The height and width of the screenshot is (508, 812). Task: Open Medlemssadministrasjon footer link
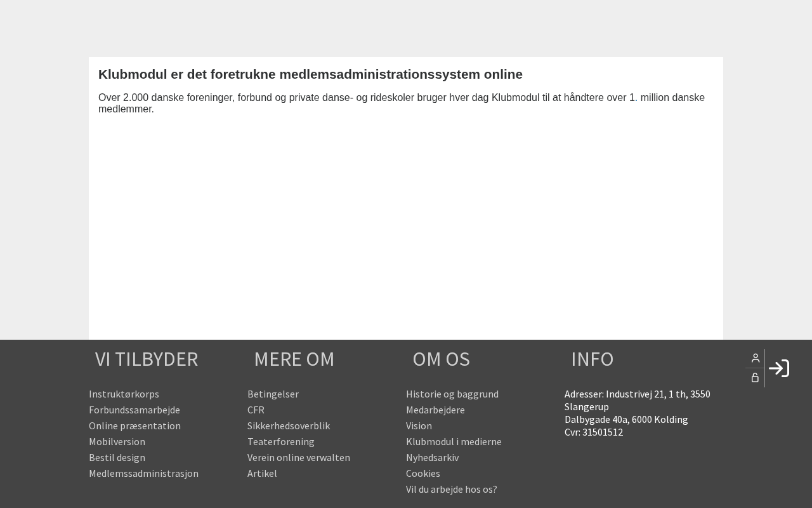[x=143, y=473]
